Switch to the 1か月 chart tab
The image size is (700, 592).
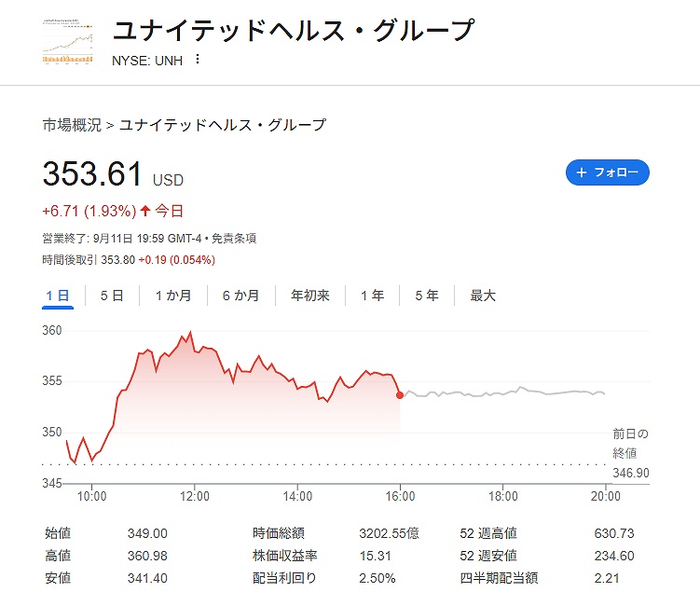click(x=173, y=296)
